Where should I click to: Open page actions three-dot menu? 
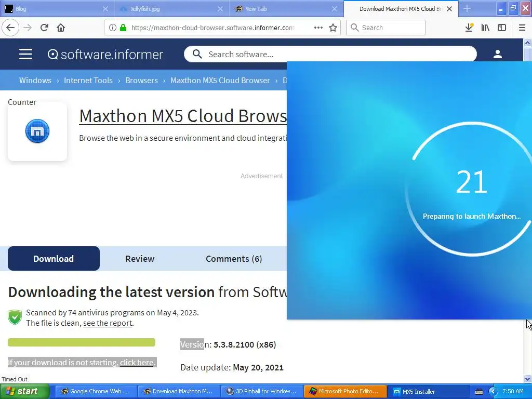(x=318, y=28)
